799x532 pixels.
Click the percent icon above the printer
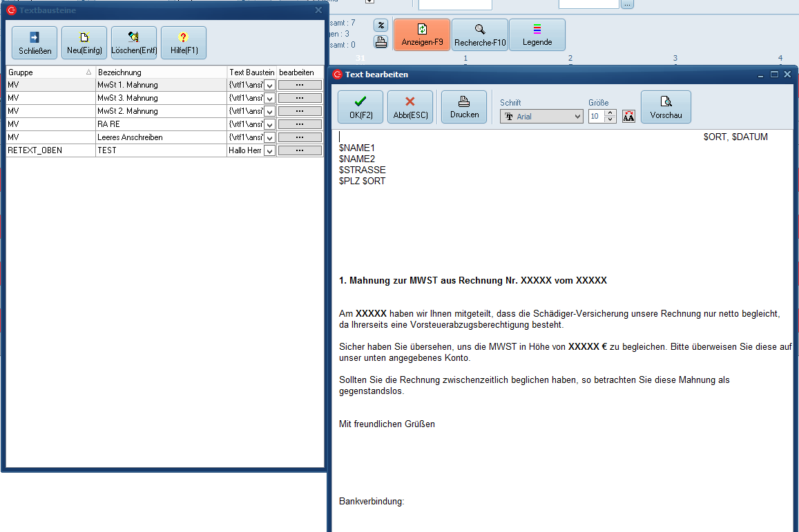(381, 25)
